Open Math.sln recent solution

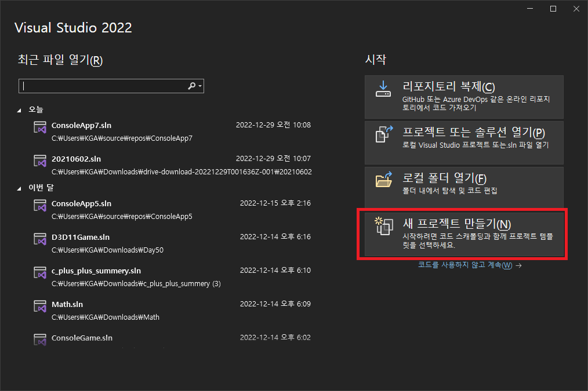172,311
